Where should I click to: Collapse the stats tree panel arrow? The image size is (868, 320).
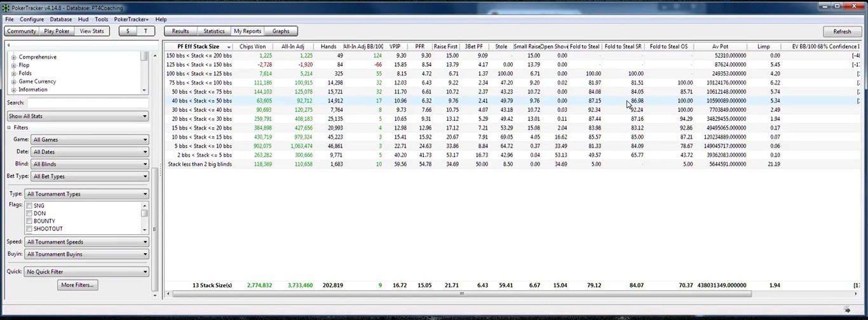coord(8,45)
